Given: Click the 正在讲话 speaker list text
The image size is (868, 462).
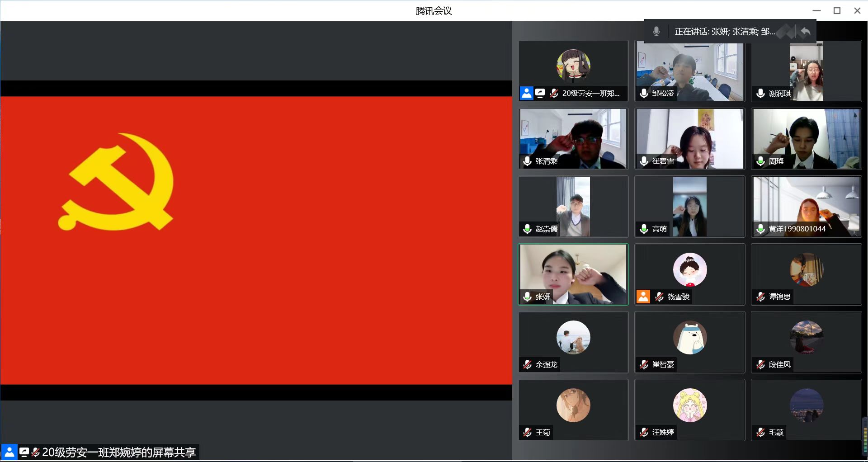Looking at the screenshot, I should [724, 31].
